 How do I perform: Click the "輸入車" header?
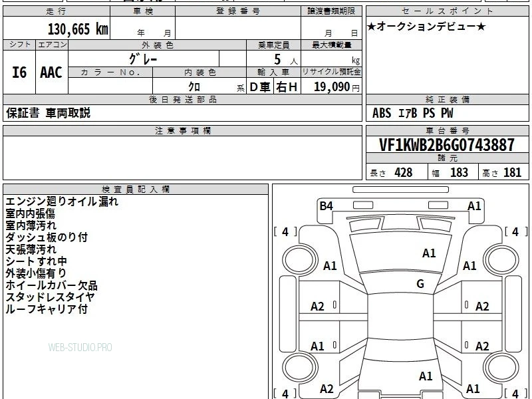point(273,72)
